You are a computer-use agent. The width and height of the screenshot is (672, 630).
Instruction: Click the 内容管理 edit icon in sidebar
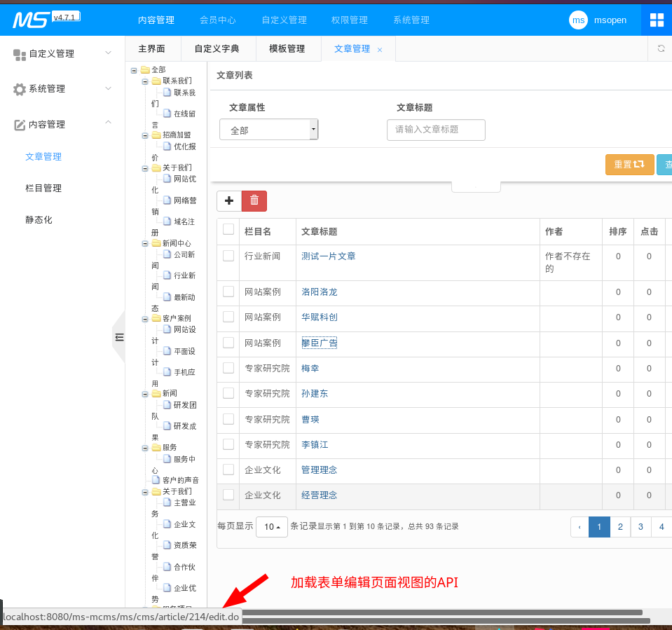coord(20,125)
